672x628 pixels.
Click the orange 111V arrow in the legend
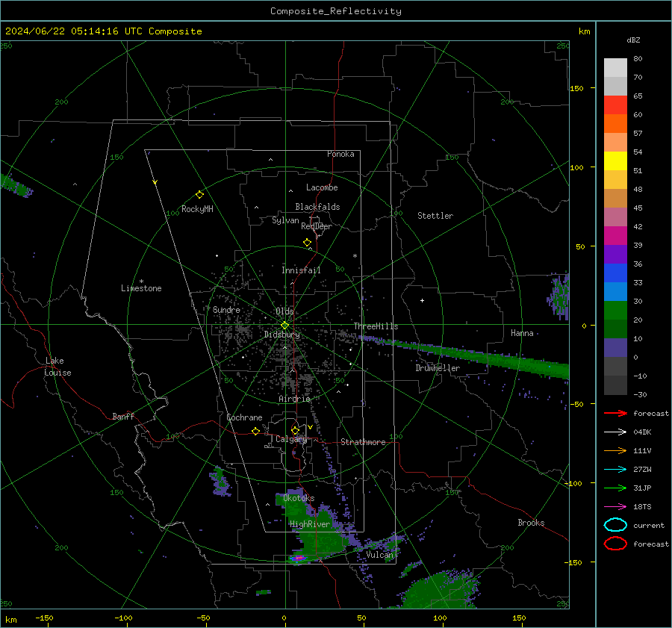click(615, 450)
